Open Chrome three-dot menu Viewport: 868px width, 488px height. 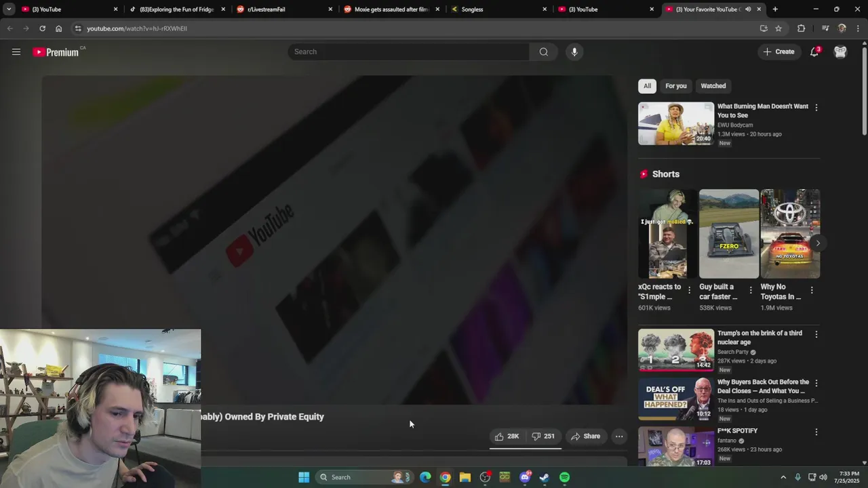[x=858, y=28]
